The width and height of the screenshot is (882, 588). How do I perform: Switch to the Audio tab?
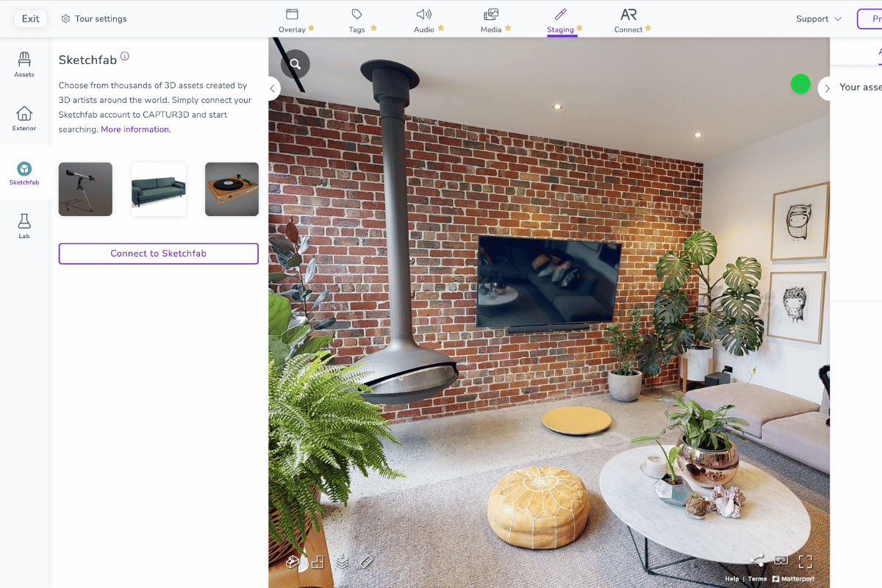429,20
